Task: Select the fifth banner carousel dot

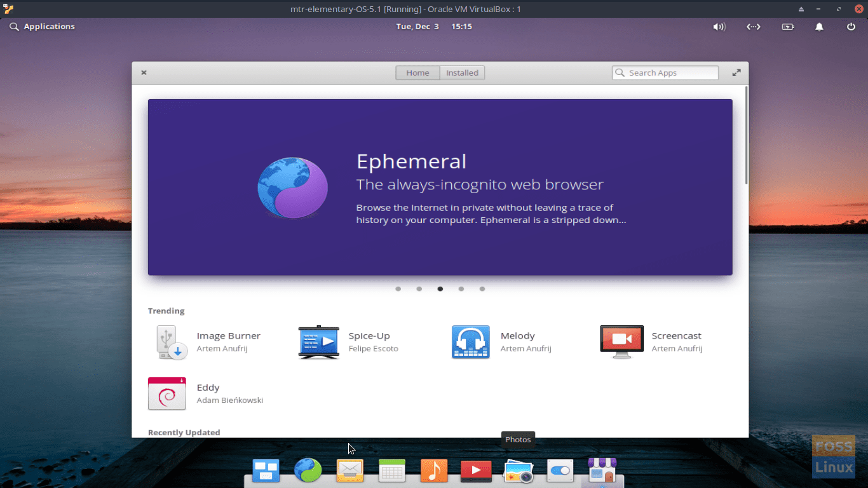Action: point(482,289)
